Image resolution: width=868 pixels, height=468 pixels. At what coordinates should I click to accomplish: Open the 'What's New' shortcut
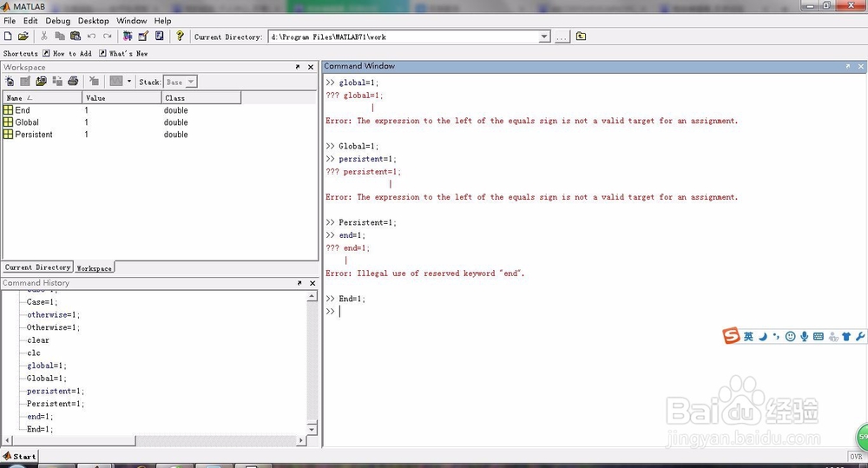[x=123, y=53]
